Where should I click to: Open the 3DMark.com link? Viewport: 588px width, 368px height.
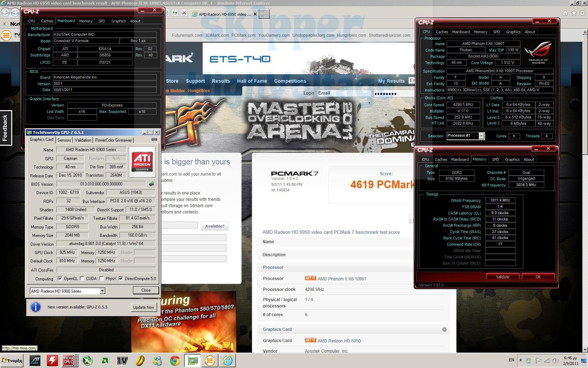(217, 35)
